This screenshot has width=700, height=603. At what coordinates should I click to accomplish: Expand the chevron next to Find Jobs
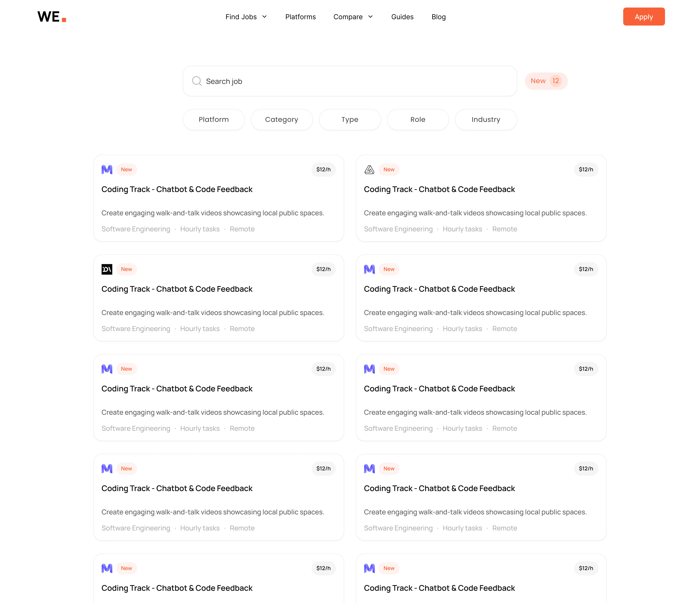(x=265, y=17)
